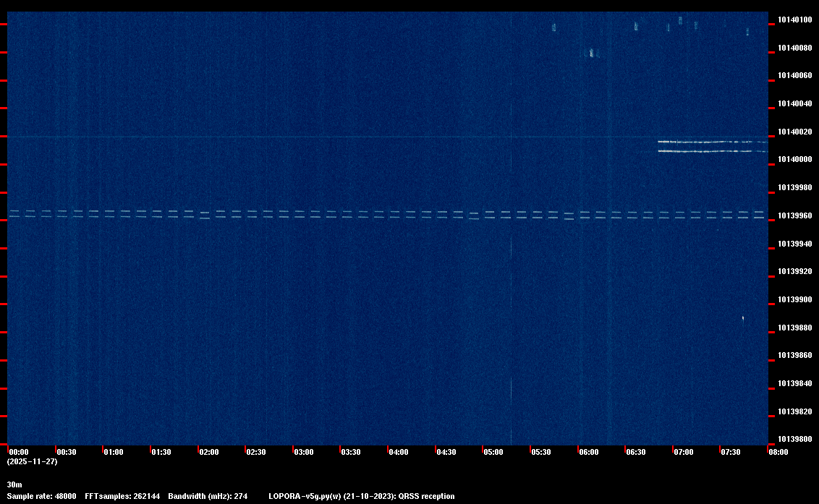The image size is (819, 504).
Task: Click the 10140100 frequency label
Action: click(794, 20)
